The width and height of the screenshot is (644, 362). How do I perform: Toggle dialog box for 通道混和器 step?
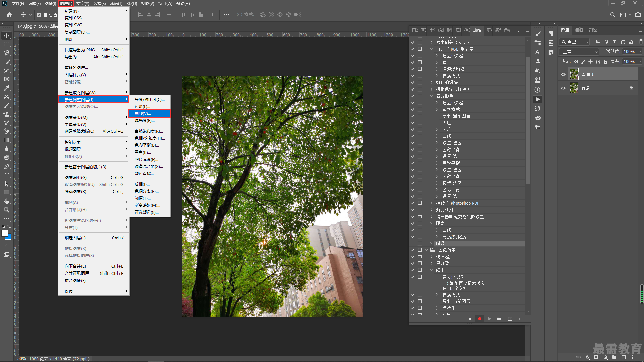[x=420, y=69]
